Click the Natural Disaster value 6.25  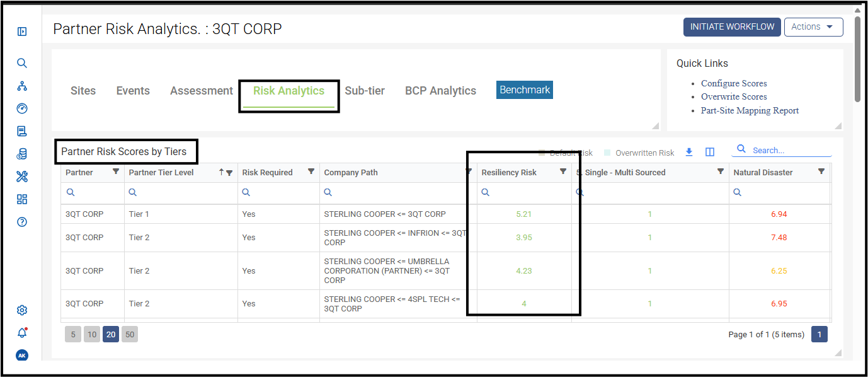click(x=779, y=271)
